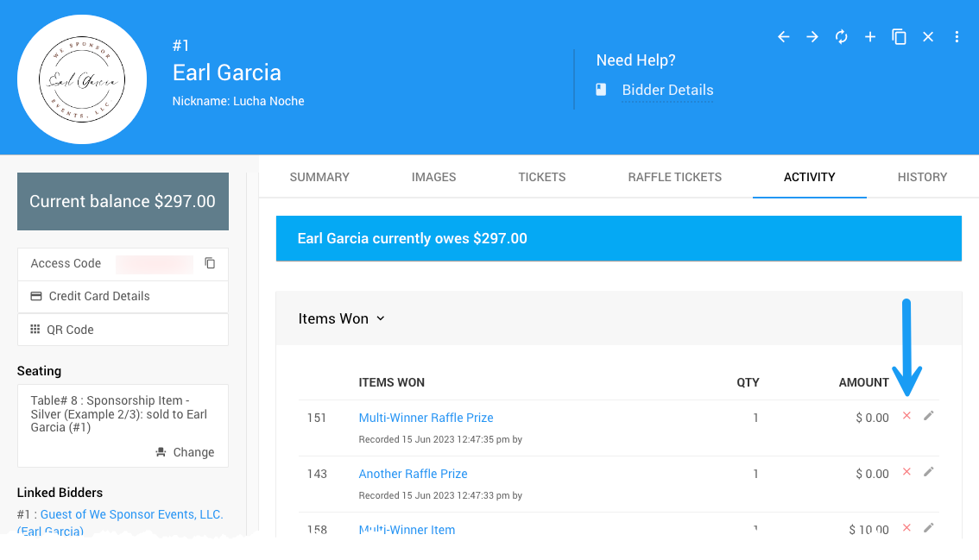Copy the access code to clipboard
Image resolution: width=979 pixels, height=560 pixels.
pos(210,263)
